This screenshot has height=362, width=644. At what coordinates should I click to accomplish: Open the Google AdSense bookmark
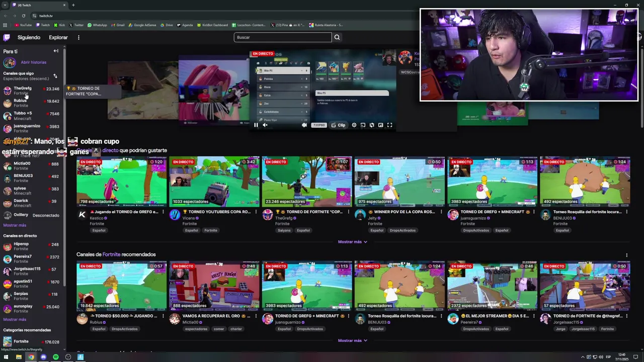tap(142, 25)
